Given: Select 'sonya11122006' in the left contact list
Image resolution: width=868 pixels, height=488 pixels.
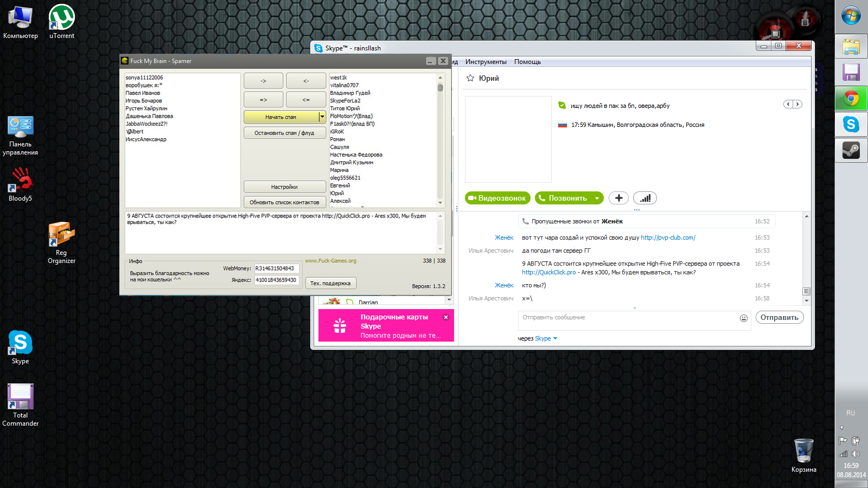Looking at the screenshot, I should pyautogui.click(x=144, y=78).
